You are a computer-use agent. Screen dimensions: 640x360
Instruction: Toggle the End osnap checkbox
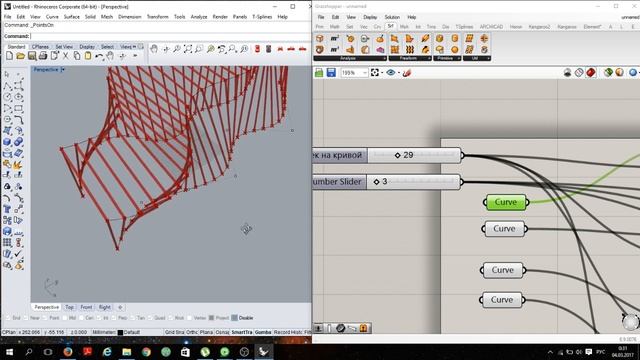8,318
